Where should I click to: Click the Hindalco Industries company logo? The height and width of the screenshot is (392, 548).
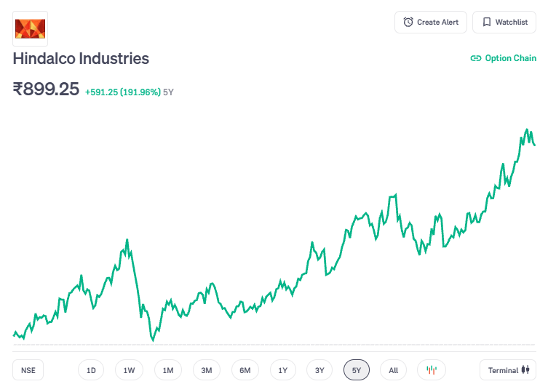click(x=30, y=28)
